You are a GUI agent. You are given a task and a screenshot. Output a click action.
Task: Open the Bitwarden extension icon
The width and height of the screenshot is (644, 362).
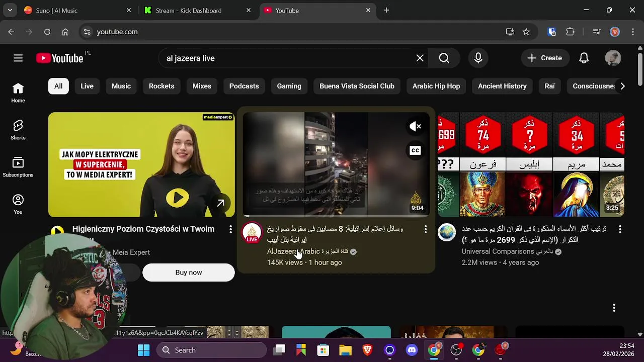click(x=552, y=32)
